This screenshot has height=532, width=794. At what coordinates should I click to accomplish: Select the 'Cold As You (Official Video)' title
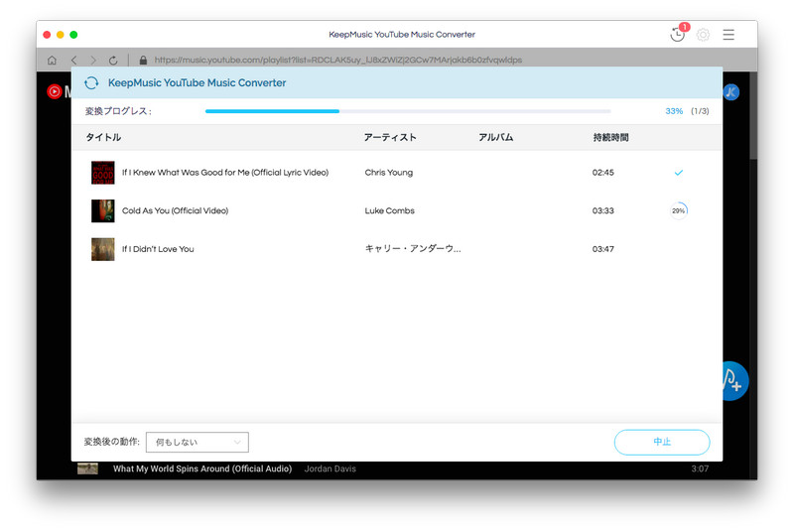point(176,210)
